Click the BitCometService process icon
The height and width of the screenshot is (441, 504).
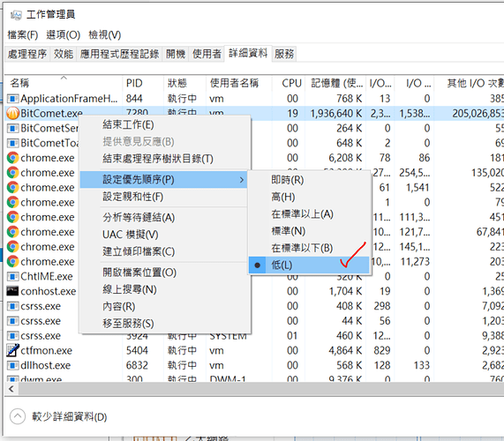click(x=12, y=128)
